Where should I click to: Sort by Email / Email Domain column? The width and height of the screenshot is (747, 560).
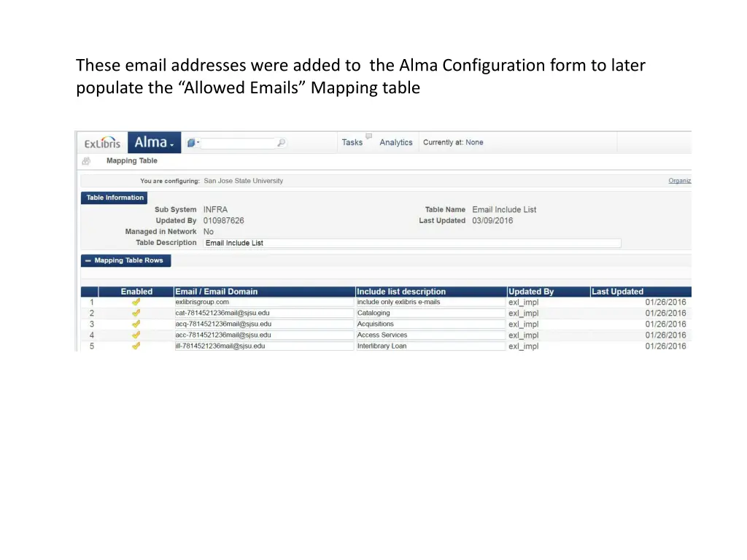(264, 292)
